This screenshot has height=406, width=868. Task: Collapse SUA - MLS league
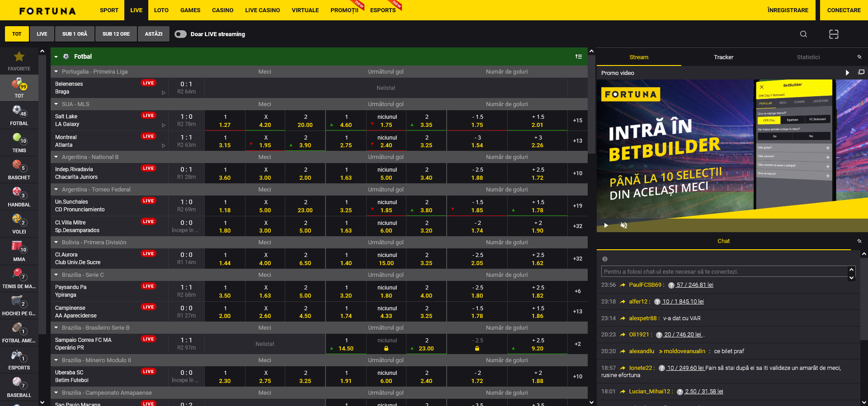pyautogui.click(x=56, y=104)
